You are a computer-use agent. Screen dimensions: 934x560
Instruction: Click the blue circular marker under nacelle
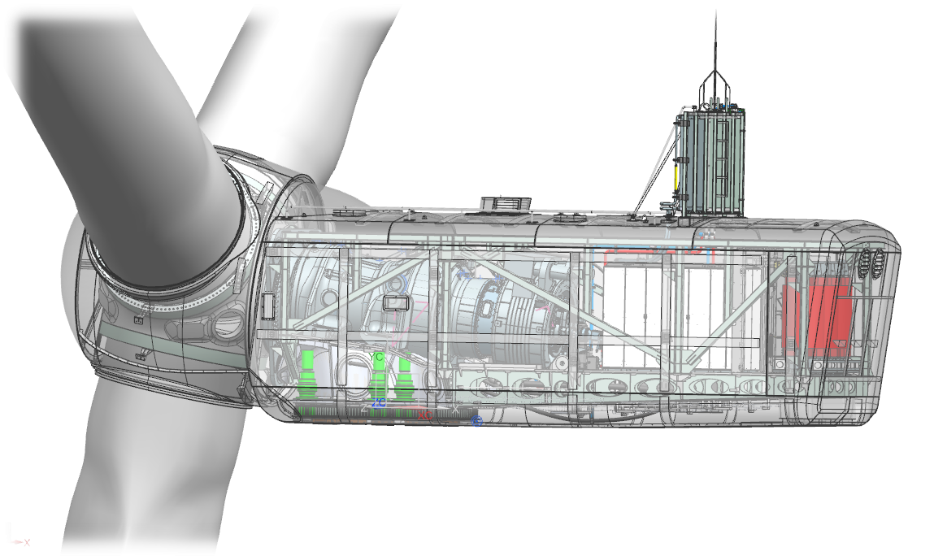click(x=477, y=421)
